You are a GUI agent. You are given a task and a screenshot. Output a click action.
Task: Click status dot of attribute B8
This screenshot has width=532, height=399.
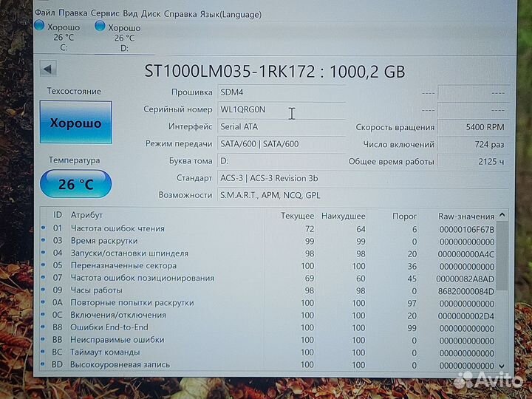pos(43,327)
